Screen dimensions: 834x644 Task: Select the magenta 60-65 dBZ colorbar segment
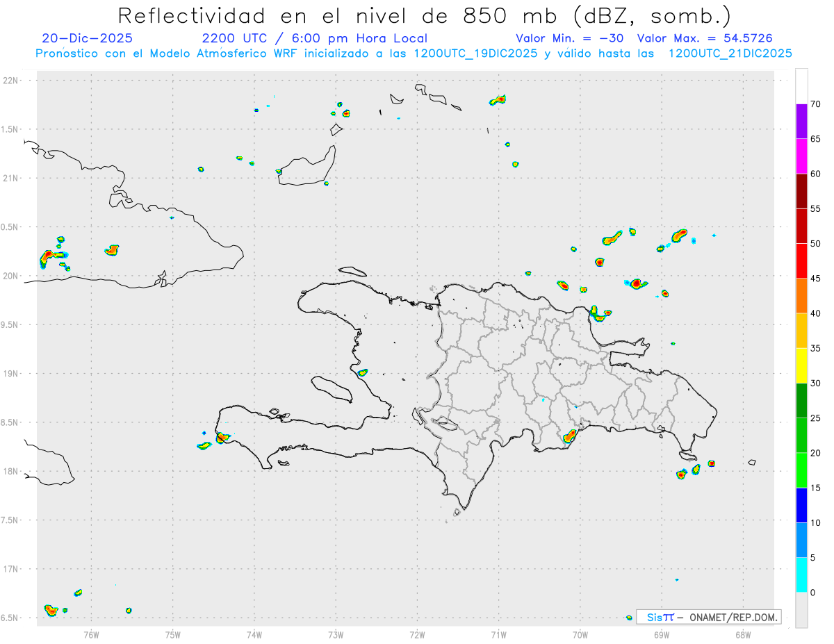(801, 156)
